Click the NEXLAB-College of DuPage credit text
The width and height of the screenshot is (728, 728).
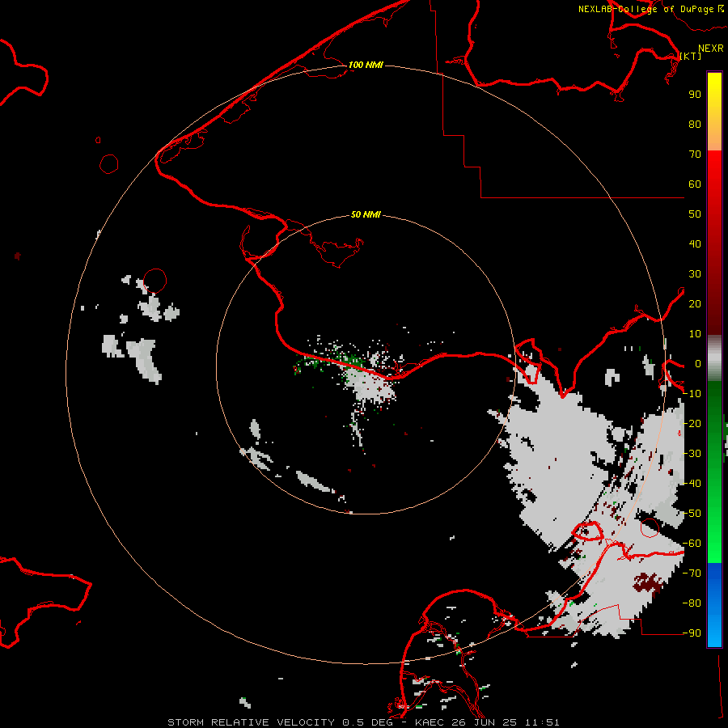click(645, 9)
